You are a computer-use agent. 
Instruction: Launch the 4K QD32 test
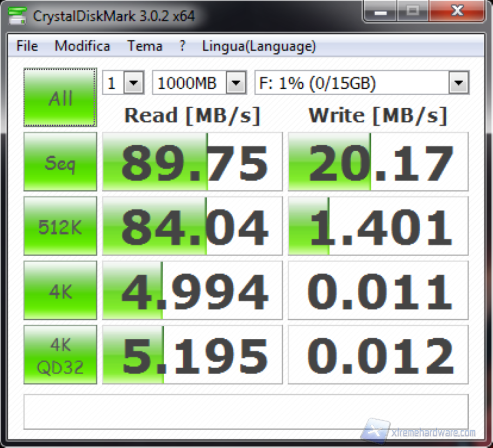coord(60,355)
